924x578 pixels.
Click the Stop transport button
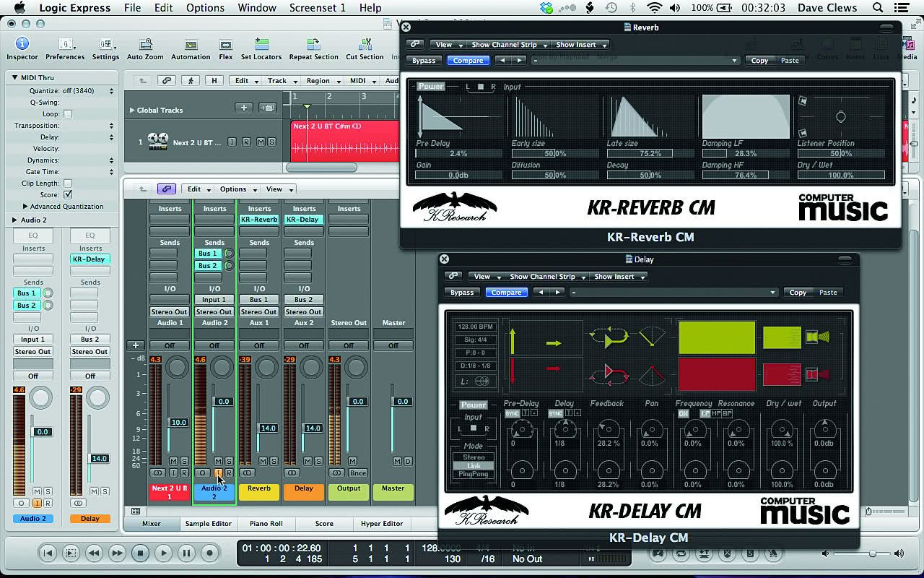(x=140, y=553)
